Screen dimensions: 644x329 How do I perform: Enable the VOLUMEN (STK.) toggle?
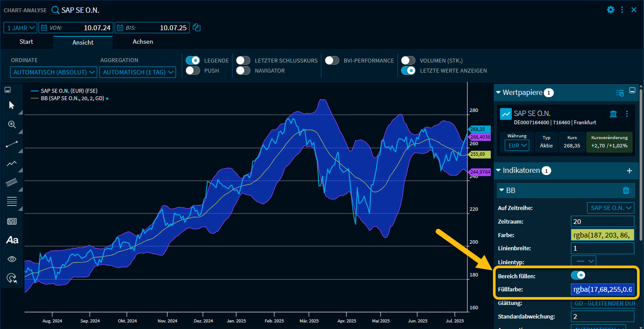click(x=408, y=60)
